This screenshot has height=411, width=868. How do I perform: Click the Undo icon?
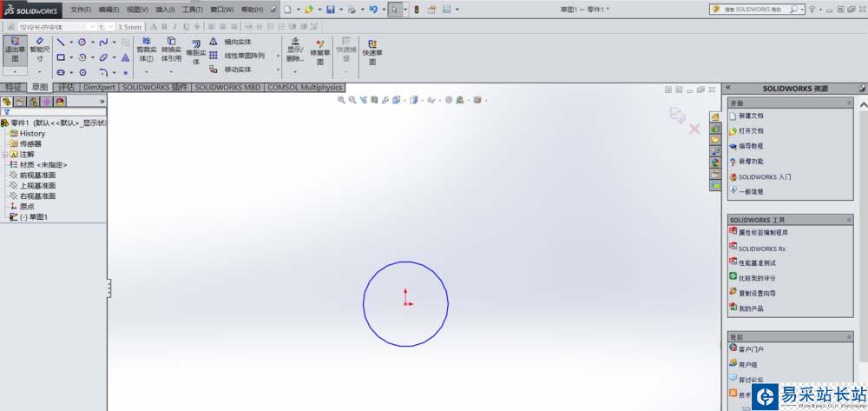point(373,10)
